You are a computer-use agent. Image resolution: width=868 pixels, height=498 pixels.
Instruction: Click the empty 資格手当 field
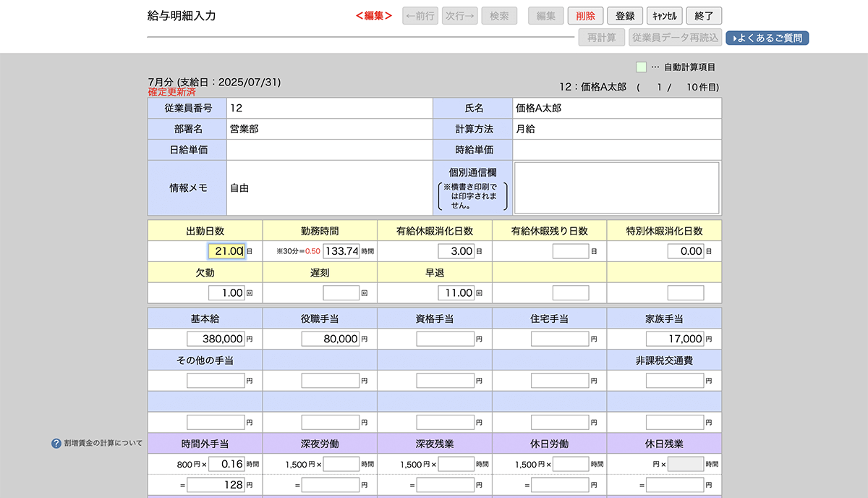point(446,339)
